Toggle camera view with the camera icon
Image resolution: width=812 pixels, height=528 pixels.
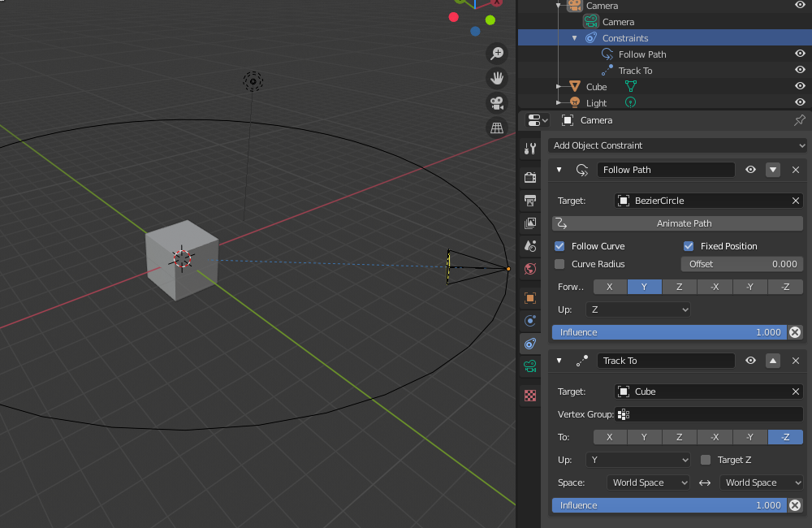click(497, 102)
